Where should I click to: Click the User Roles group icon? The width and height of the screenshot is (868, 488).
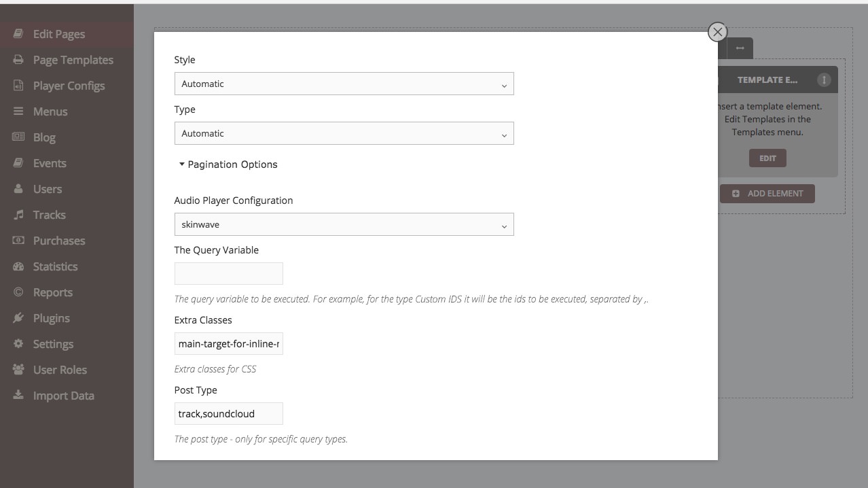(x=18, y=370)
